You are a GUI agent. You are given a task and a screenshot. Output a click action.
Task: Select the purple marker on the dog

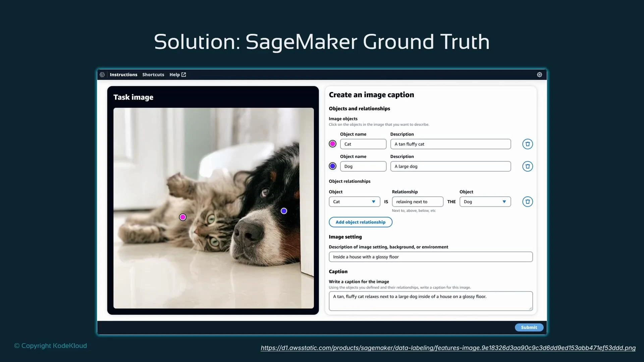(283, 211)
